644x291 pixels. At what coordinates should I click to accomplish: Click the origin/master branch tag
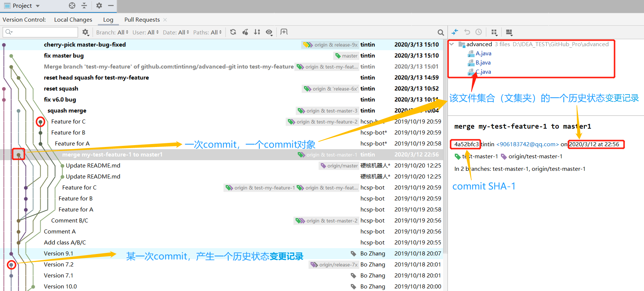click(339, 166)
